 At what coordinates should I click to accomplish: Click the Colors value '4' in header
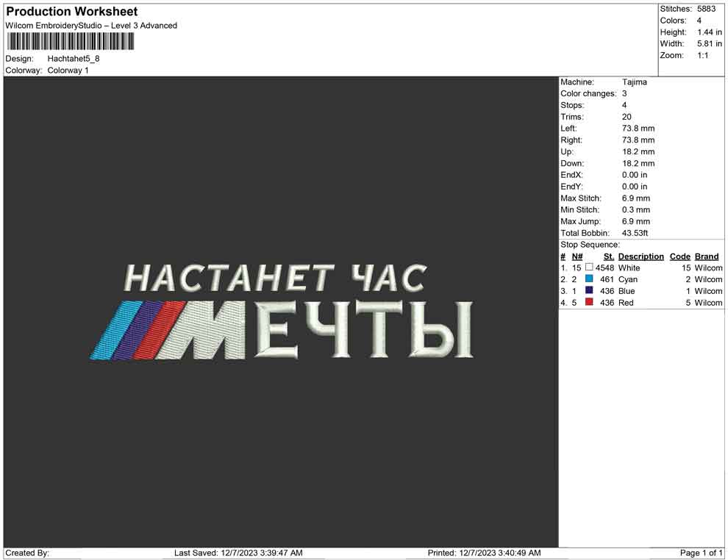click(x=699, y=21)
